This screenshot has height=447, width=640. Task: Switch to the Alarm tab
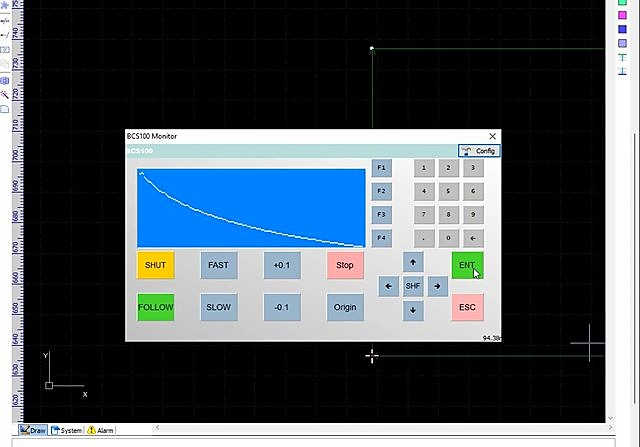point(100,430)
